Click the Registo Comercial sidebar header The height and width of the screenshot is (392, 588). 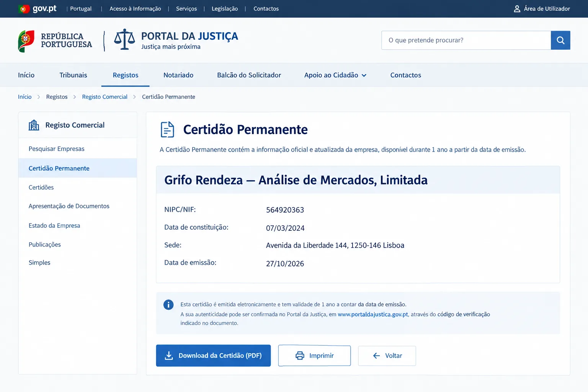tap(78, 125)
